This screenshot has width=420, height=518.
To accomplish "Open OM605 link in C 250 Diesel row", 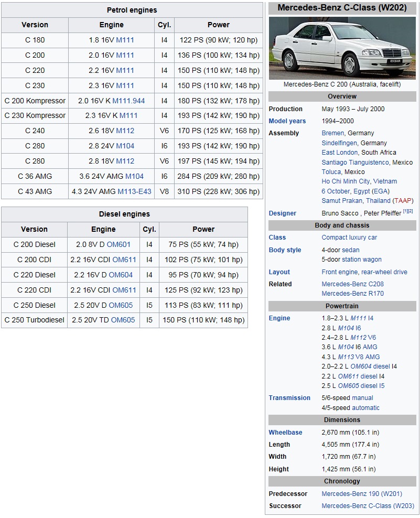I will [121, 306].
